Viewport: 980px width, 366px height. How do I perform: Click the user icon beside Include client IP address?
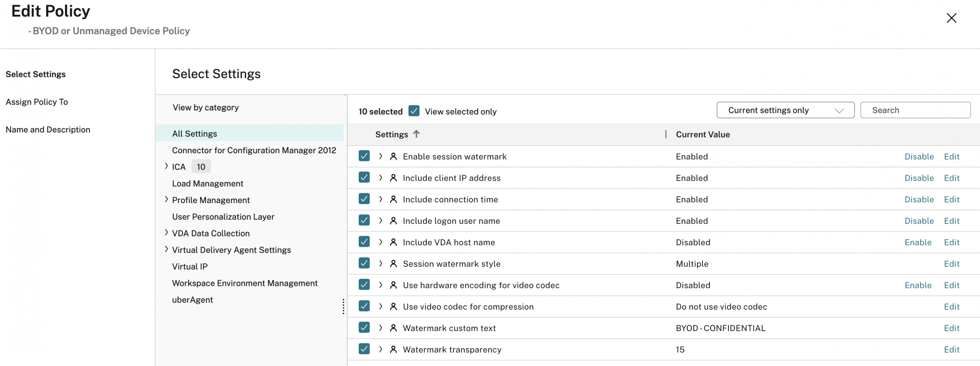click(393, 178)
